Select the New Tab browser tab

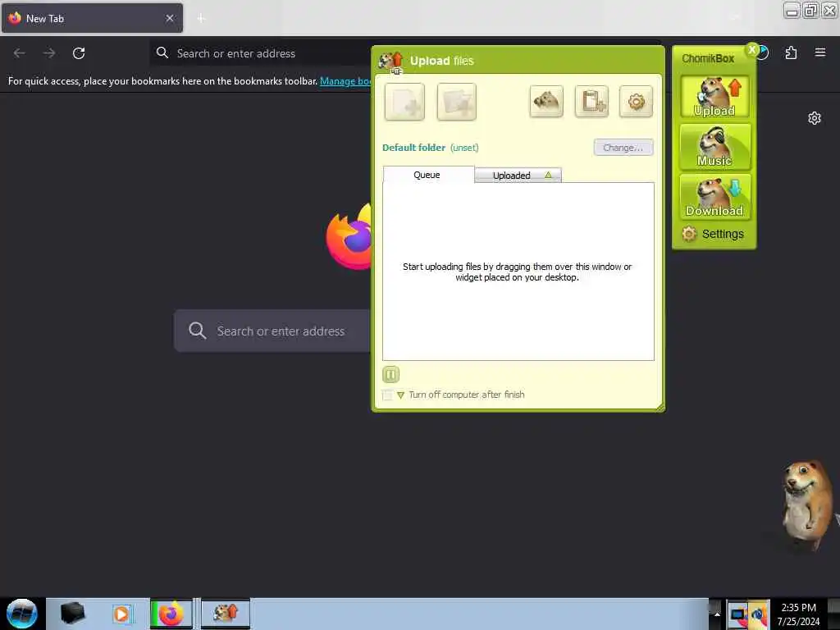(92, 18)
